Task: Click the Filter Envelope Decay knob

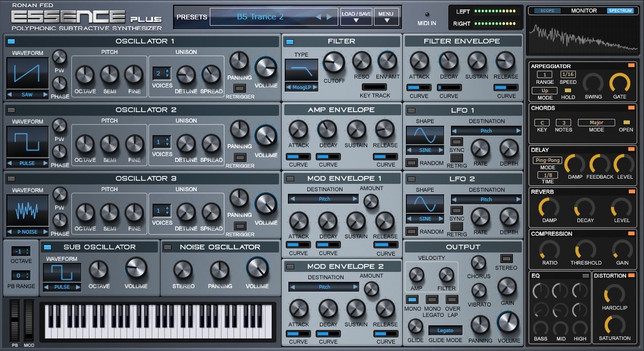Action: click(x=449, y=61)
